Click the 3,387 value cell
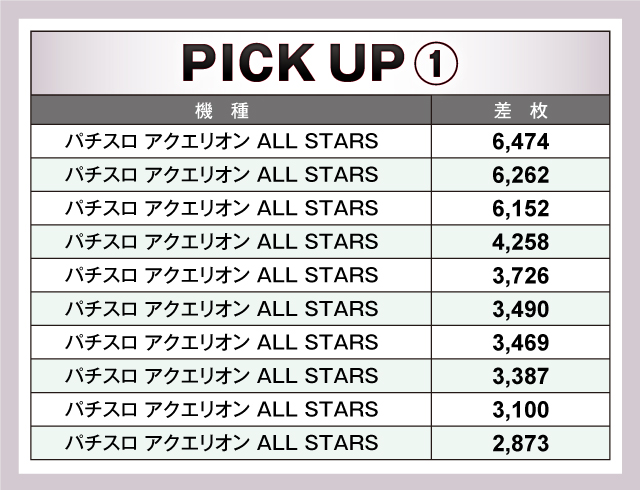Viewport: 640px width, 490px height. [521, 377]
